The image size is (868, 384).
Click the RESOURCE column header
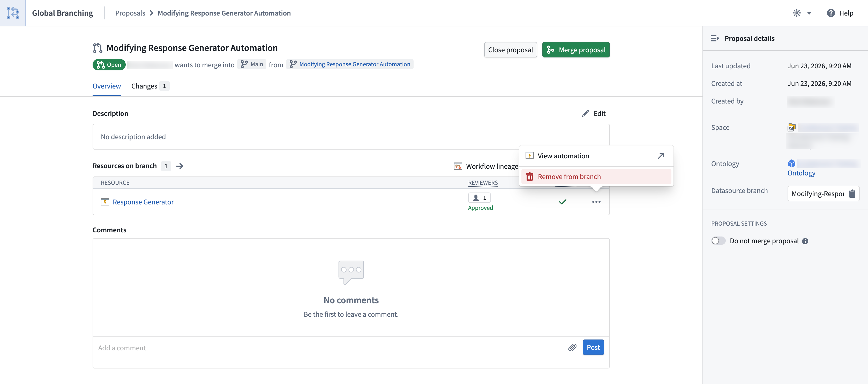(x=115, y=182)
